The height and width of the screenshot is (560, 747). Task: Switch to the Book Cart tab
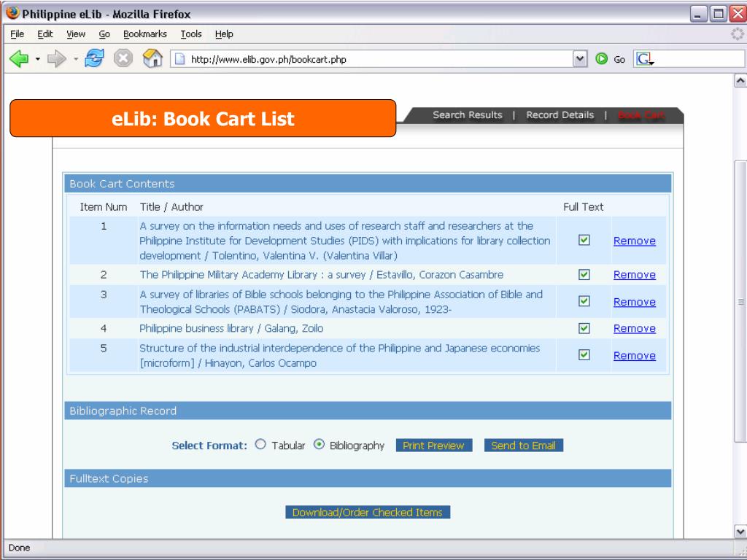640,114
